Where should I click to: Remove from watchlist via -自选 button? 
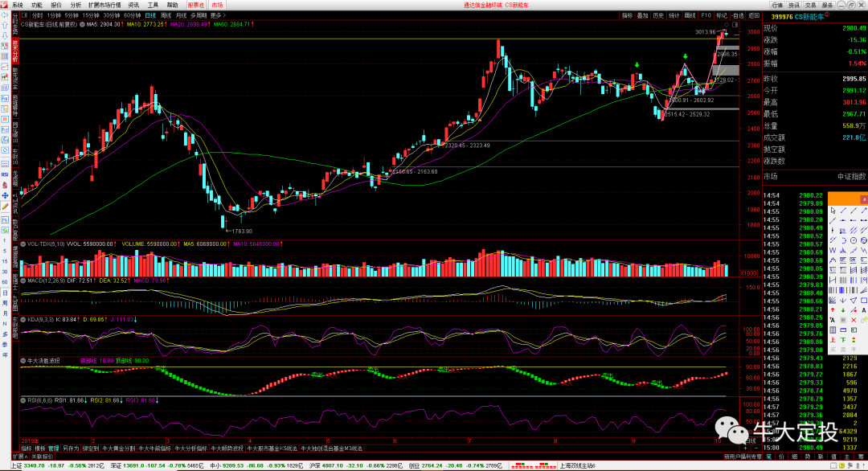[x=738, y=15]
